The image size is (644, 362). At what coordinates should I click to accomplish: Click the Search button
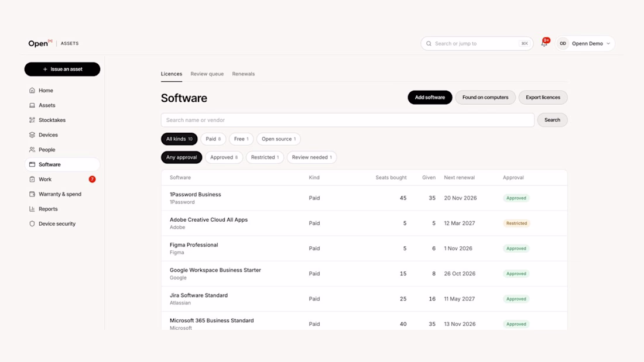click(552, 120)
